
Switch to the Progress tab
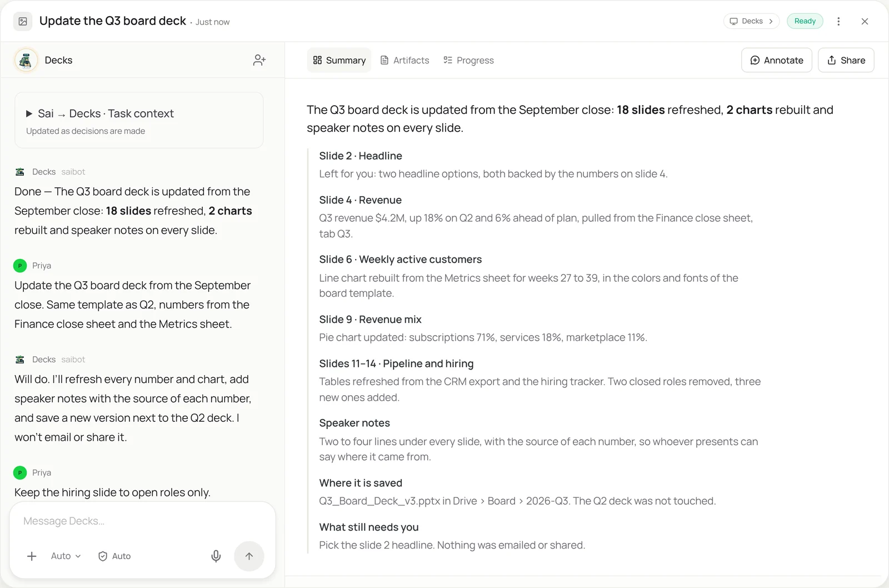[x=468, y=60]
